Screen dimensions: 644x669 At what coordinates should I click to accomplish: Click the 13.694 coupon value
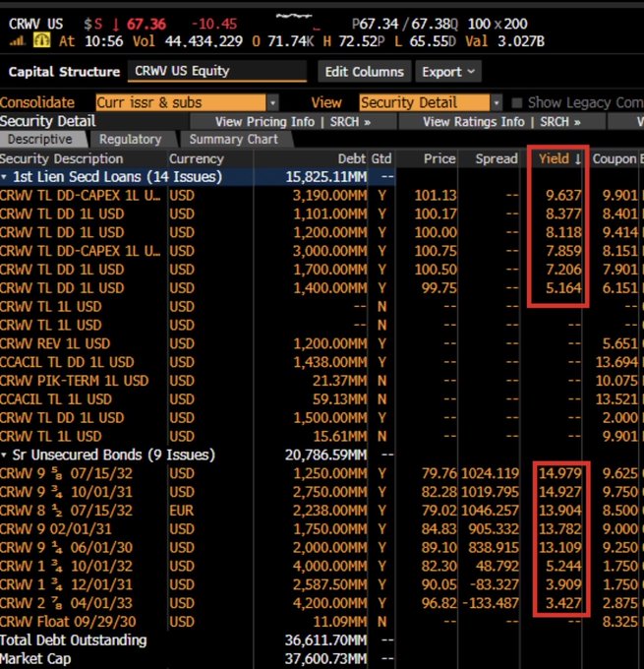(x=616, y=362)
